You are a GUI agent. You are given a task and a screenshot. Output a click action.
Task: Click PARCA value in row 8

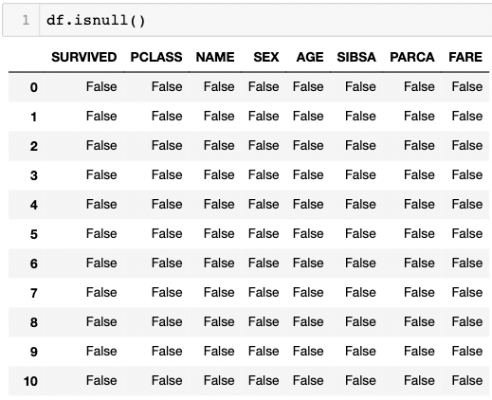419,322
